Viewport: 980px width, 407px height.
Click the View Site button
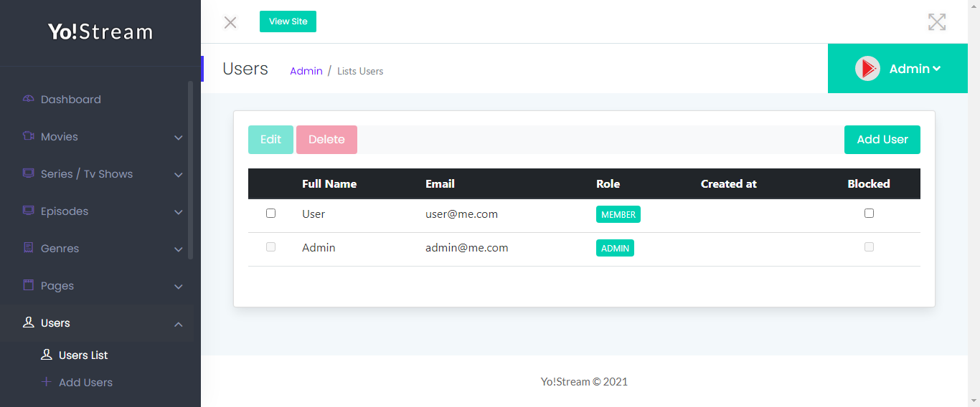pos(288,21)
